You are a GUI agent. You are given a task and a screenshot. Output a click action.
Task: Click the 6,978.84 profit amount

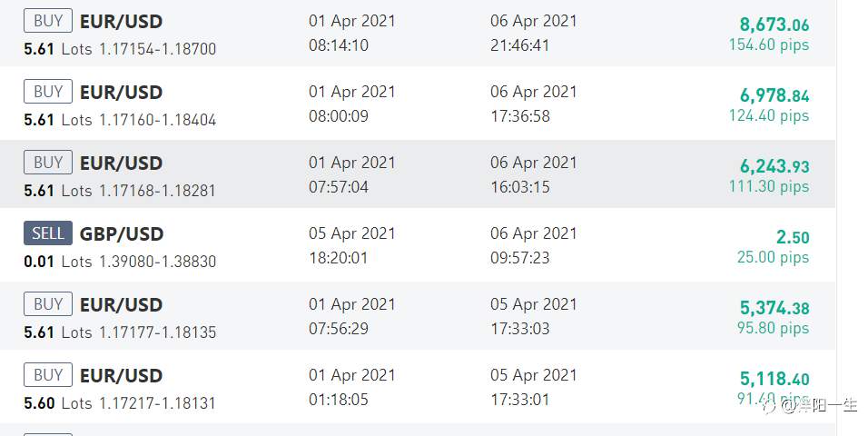tap(774, 95)
